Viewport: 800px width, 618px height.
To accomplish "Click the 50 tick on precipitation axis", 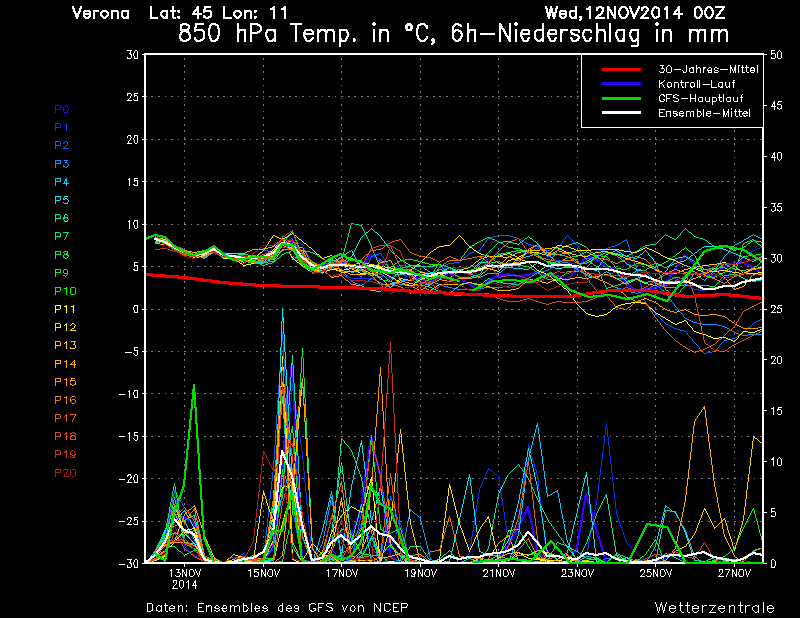I will point(776,55).
